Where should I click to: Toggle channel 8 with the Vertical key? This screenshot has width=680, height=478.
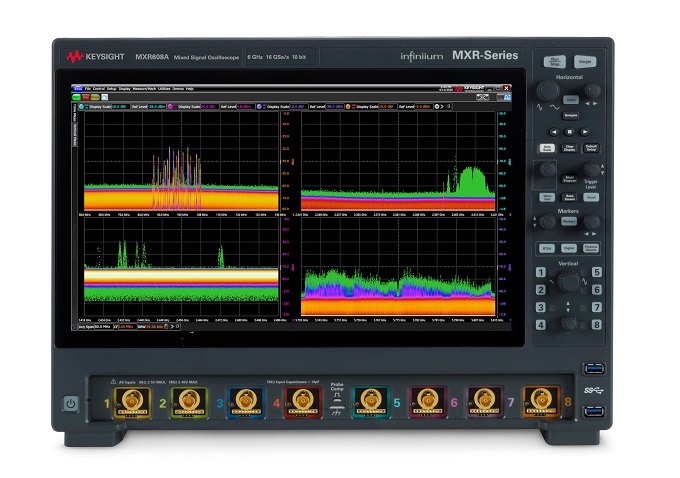click(x=596, y=325)
